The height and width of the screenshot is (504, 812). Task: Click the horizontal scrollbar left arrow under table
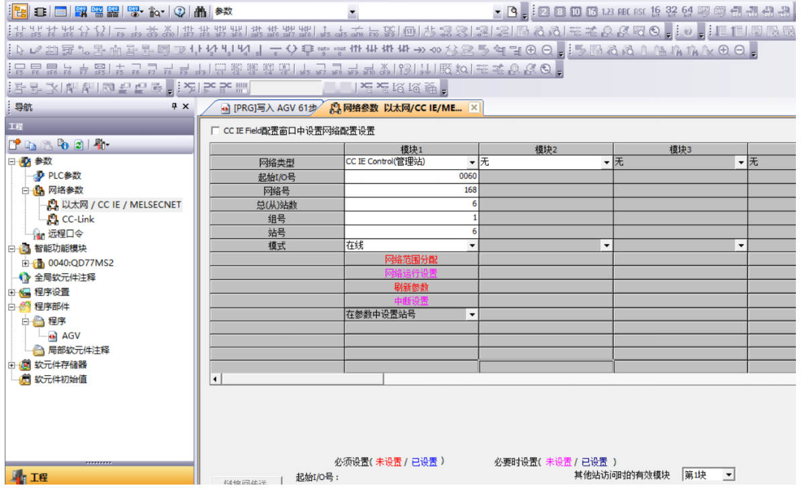tap(216, 379)
